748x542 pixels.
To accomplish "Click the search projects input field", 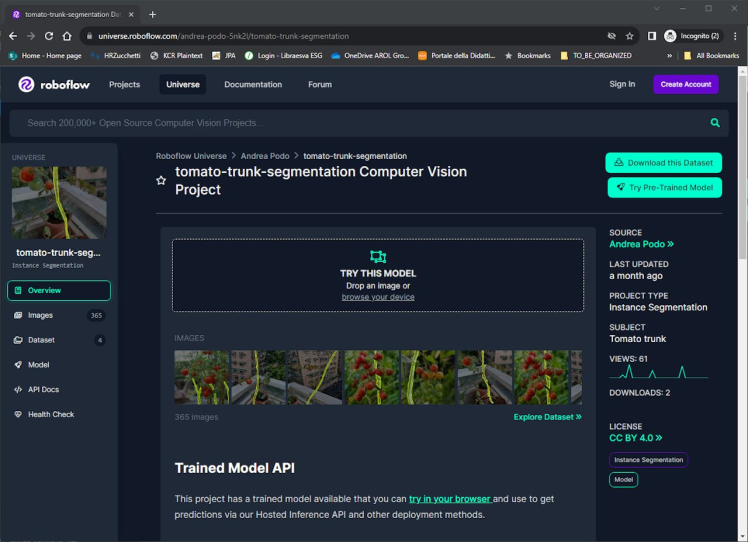I will tap(350, 123).
